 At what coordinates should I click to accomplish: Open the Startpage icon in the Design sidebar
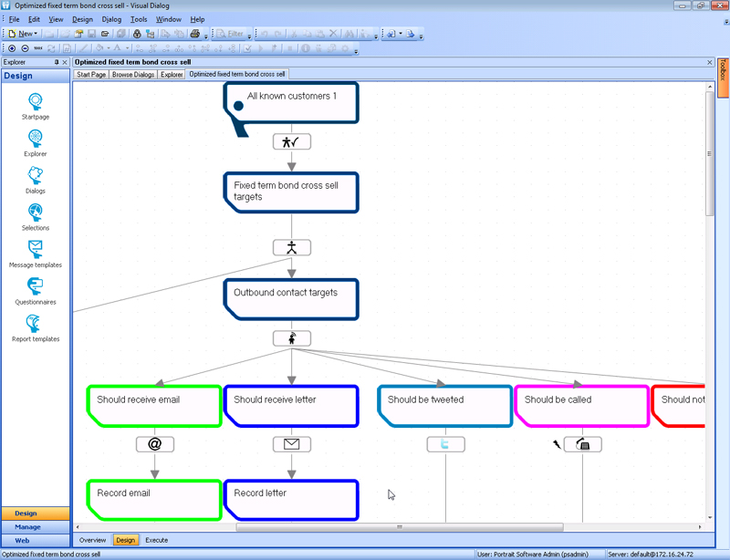point(36,101)
